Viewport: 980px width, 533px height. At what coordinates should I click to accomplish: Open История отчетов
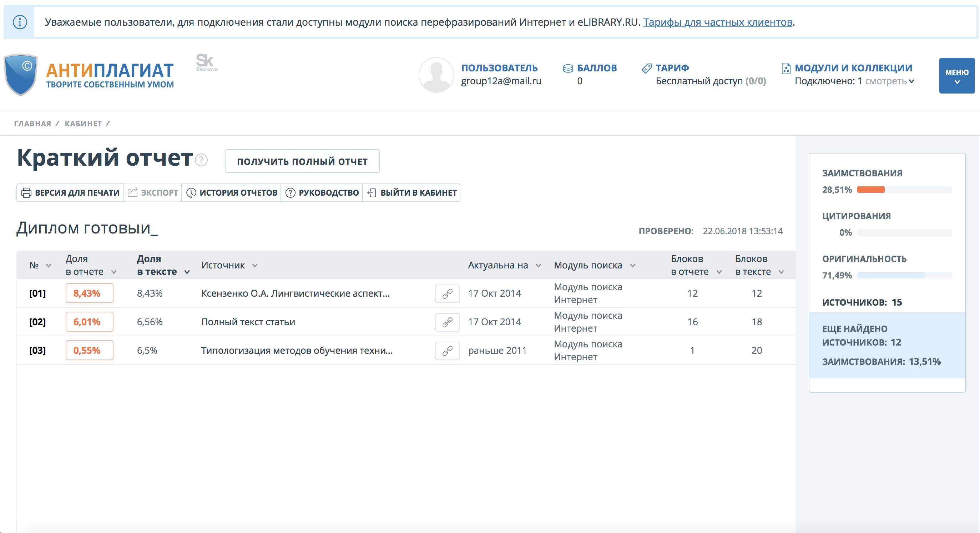(x=232, y=193)
